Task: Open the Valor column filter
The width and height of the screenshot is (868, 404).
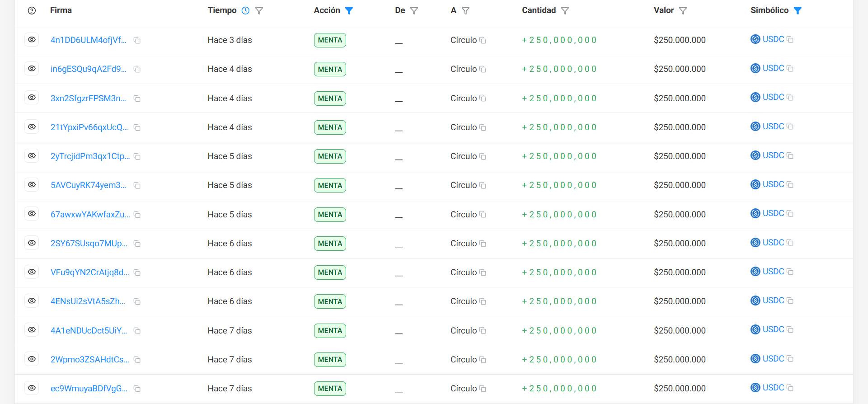Action: point(683,10)
